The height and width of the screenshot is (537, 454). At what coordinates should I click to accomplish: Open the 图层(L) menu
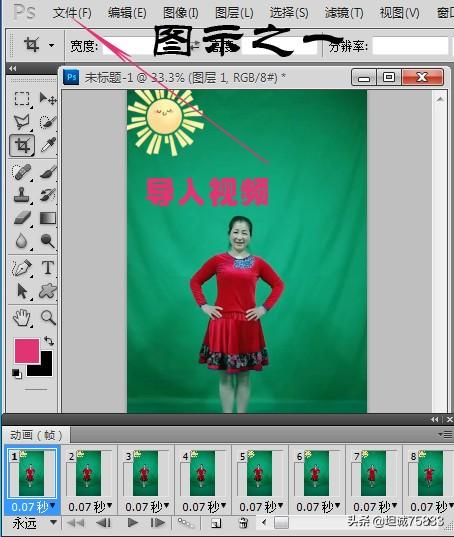coord(234,13)
